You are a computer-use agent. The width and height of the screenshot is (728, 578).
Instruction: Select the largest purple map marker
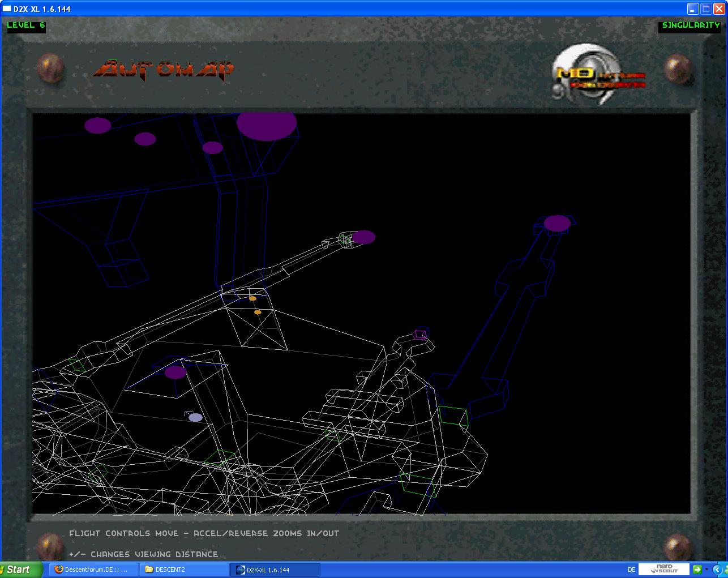[267, 125]
